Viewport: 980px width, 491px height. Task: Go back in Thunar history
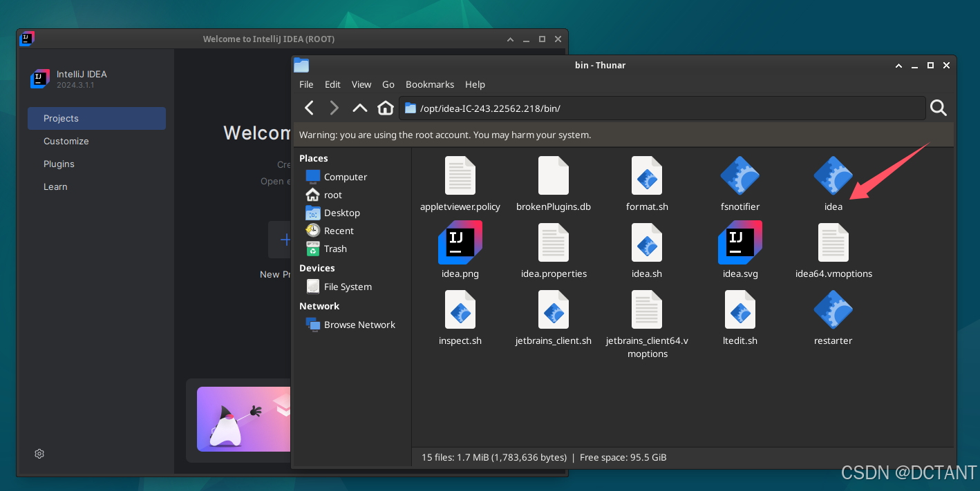[x=310, y=108]
